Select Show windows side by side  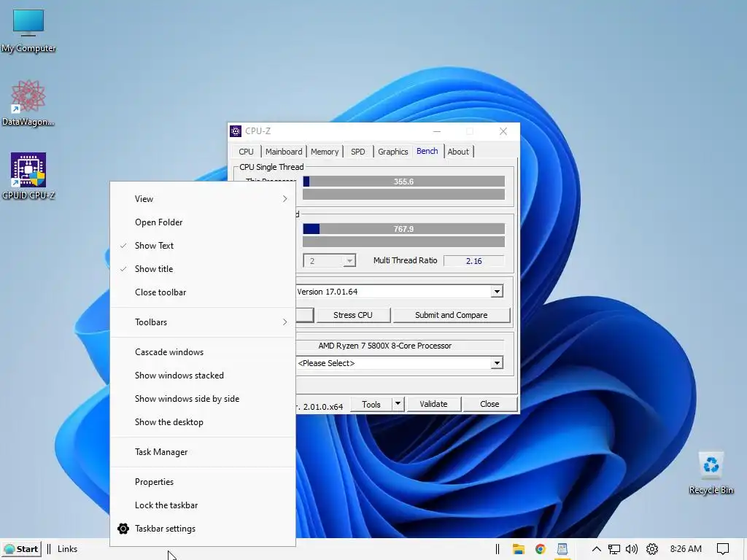203,399
